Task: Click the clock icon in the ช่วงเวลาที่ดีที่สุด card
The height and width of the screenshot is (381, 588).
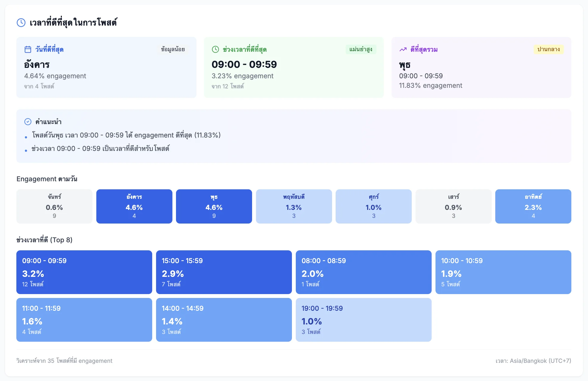Action: point(216,49)
